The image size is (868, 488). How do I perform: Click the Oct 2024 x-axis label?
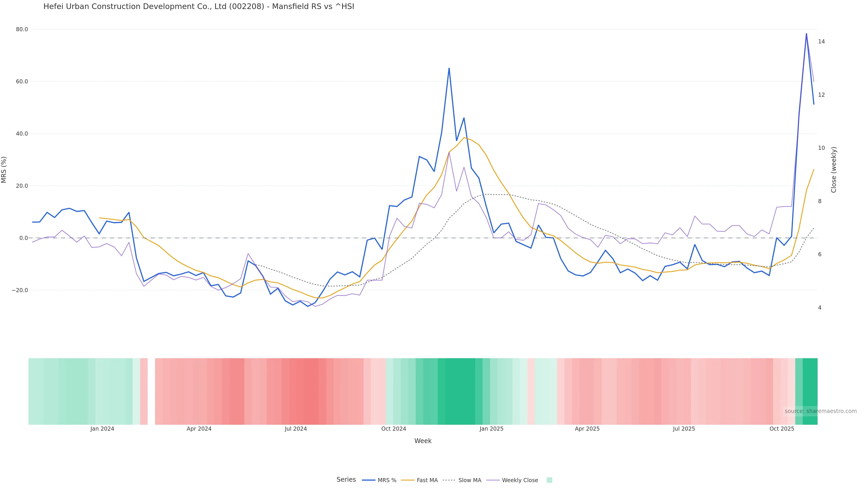[394, 429]
